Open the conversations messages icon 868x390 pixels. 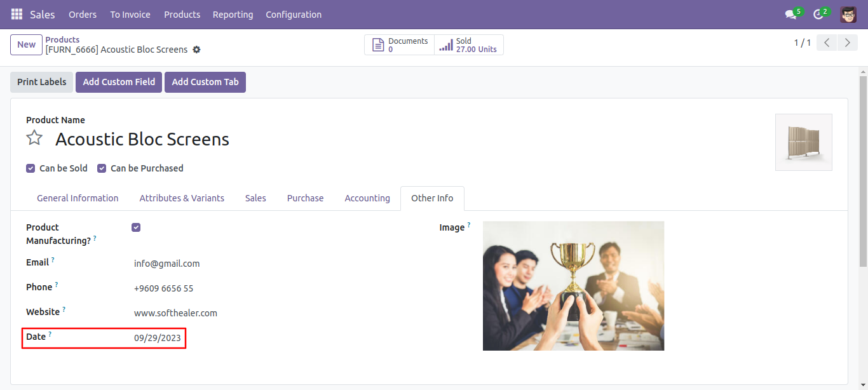pos(790,14)
